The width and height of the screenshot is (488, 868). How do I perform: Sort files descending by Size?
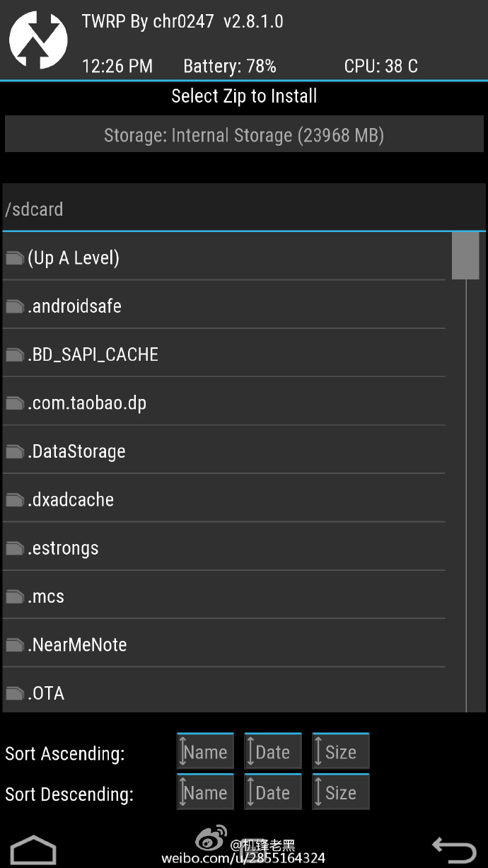[x=340, y=792]
